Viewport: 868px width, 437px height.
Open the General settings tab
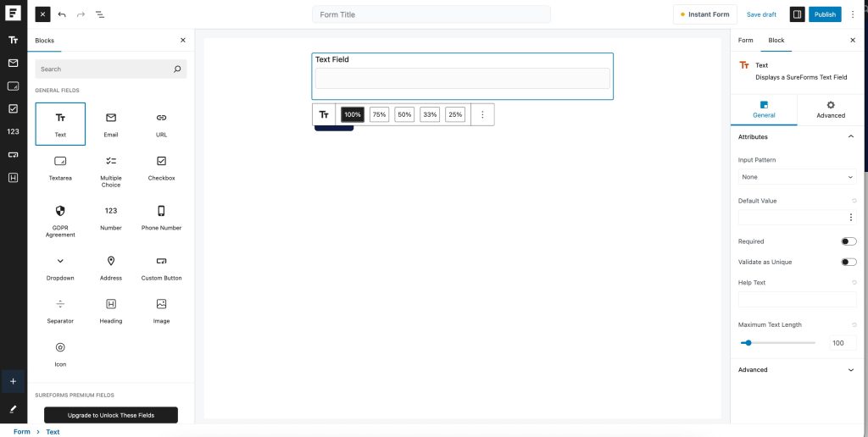point(764,109)
